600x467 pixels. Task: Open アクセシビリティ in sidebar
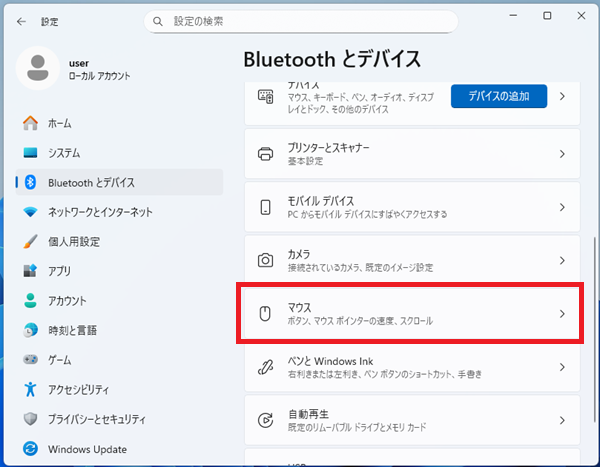[x=119, y=389]
